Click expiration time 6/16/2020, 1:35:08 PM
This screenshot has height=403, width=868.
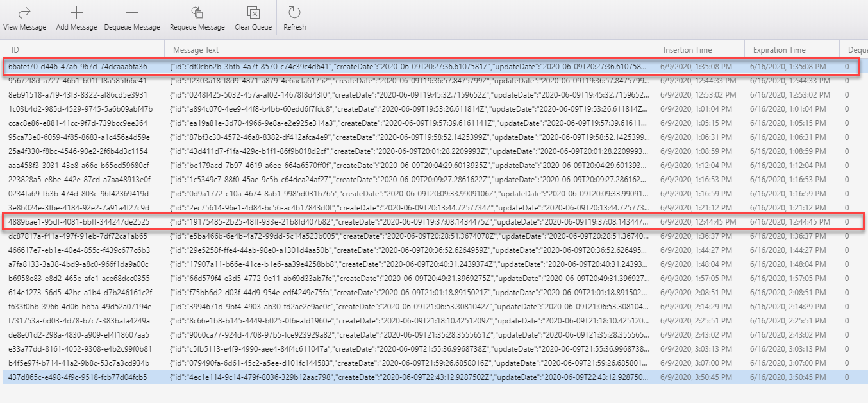pyautogui.click(x=788, y=66)
